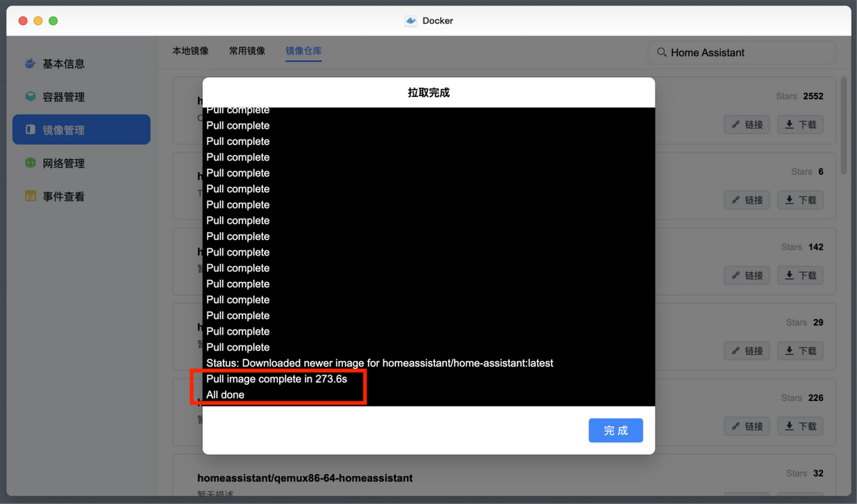Click the homeassistant/qemux86-64-homeassistant title
The height and width of the screenshot is (504, 857).
(305, 478)
